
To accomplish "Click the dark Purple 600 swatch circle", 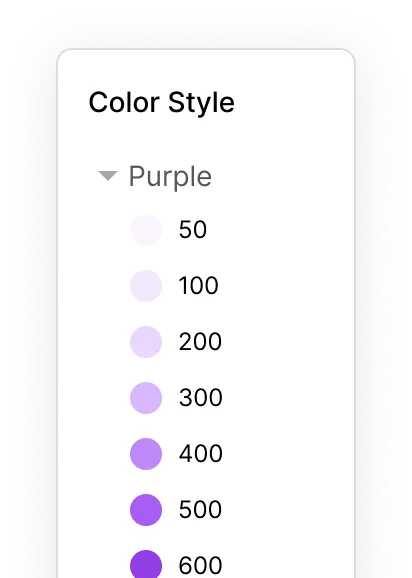I will point(146,564).
